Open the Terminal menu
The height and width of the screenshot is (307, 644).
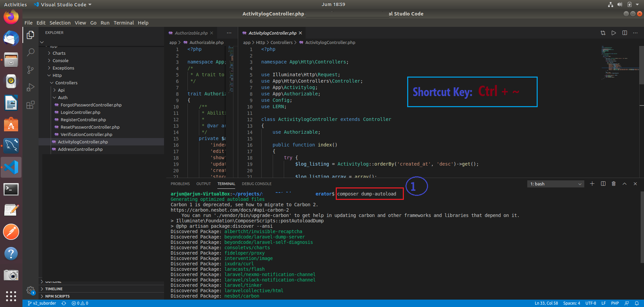[x=124, y=23]
